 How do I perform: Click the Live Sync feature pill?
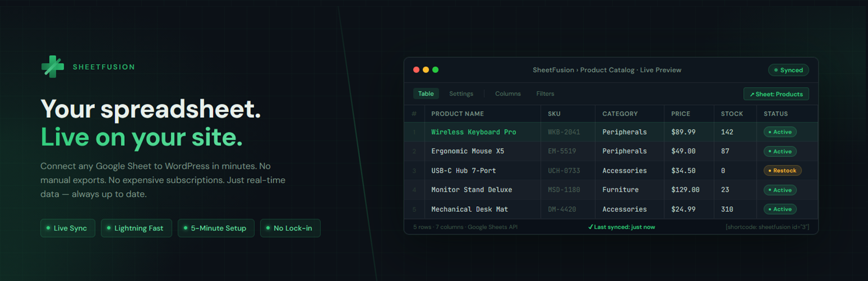click(67, 228)
